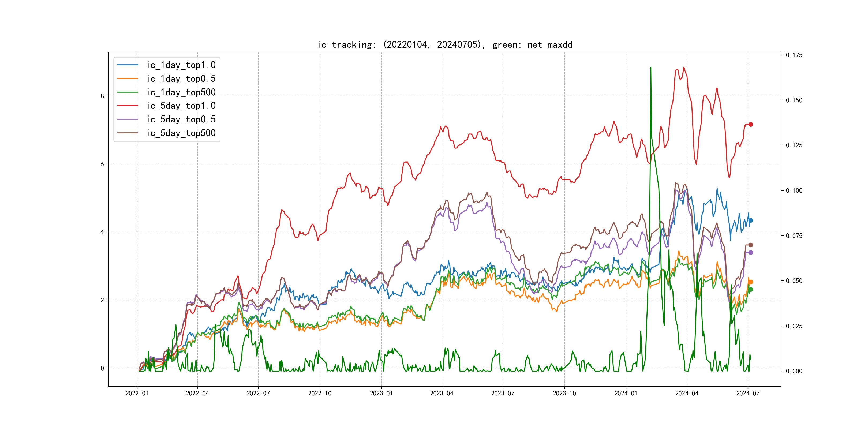
Task: Click the green end-point dot marker
Action: [x=751, y=289]
